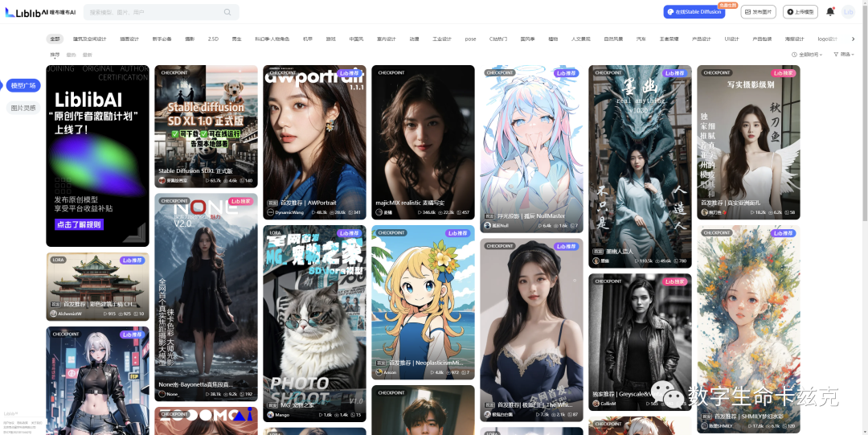Open the 写实摄影级别 model card

tap(748, 142)
